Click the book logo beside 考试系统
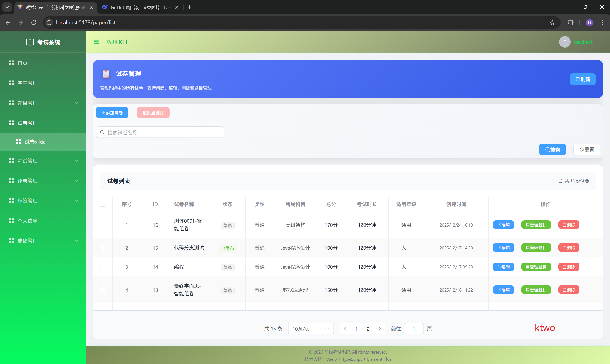This screenshot has height=364, width=610. click(x=30, y=42)
